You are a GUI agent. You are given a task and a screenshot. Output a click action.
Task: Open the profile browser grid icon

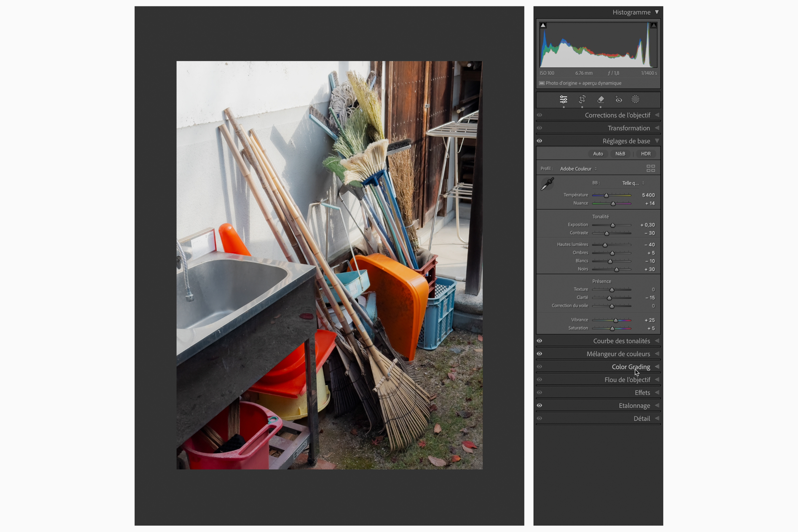(x=651, y=169)
